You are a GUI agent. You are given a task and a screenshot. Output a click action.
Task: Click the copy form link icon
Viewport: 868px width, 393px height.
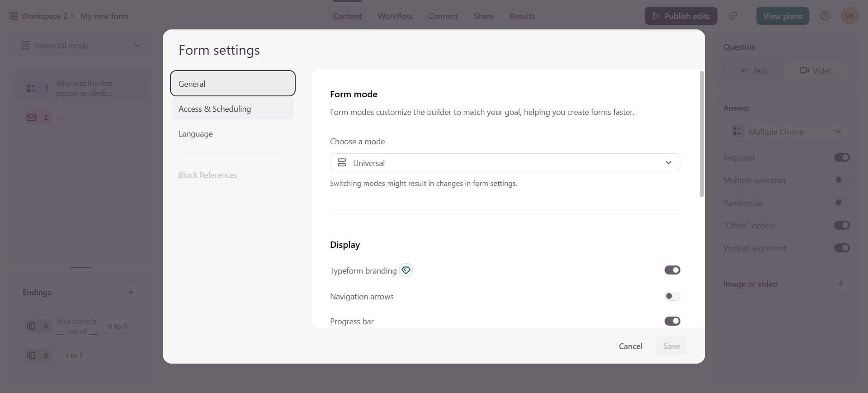click(x=733, y=16)
